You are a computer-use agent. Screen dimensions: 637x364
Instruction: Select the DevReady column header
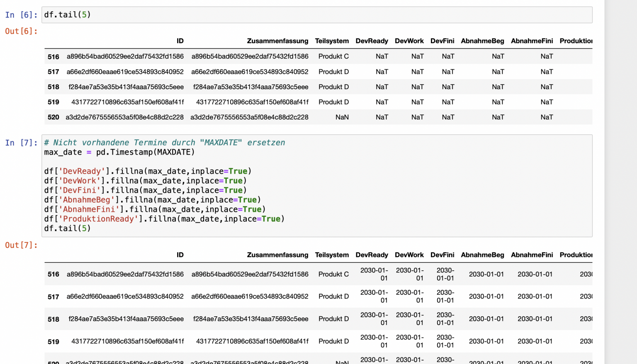tap(372, 41)
